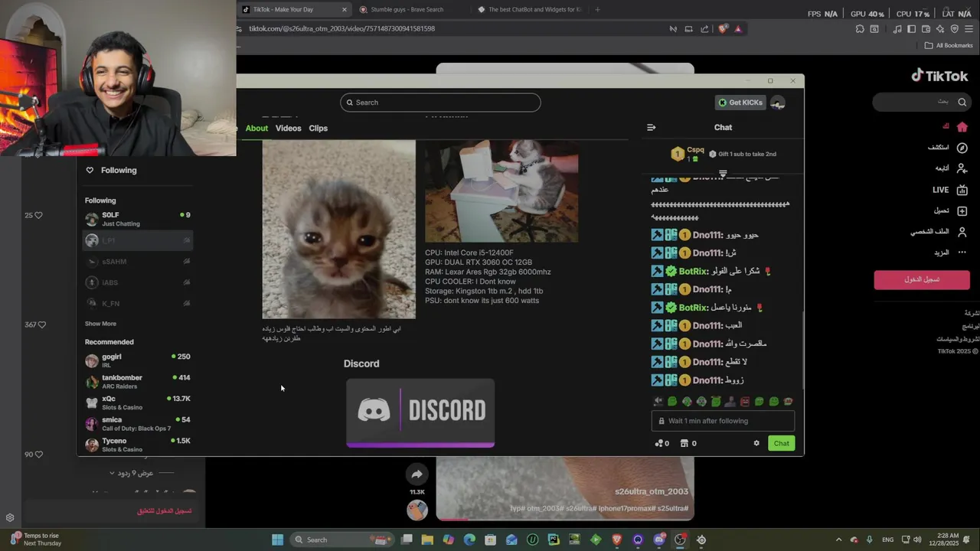Collapse the Kick chat panel icon
Screen dimensions: 980x551
pyautogui.click(x=652, y=128)
